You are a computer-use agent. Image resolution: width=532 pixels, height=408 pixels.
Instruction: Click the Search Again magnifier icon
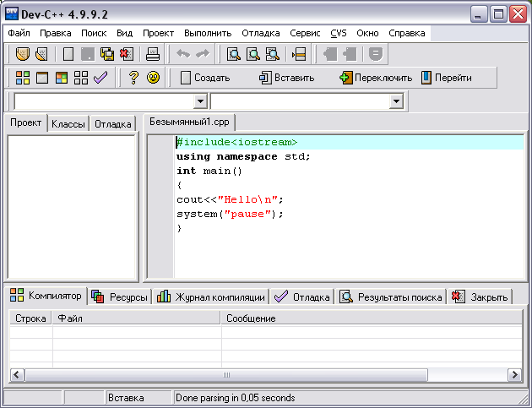pyautogui.click(x=273, y=54)
